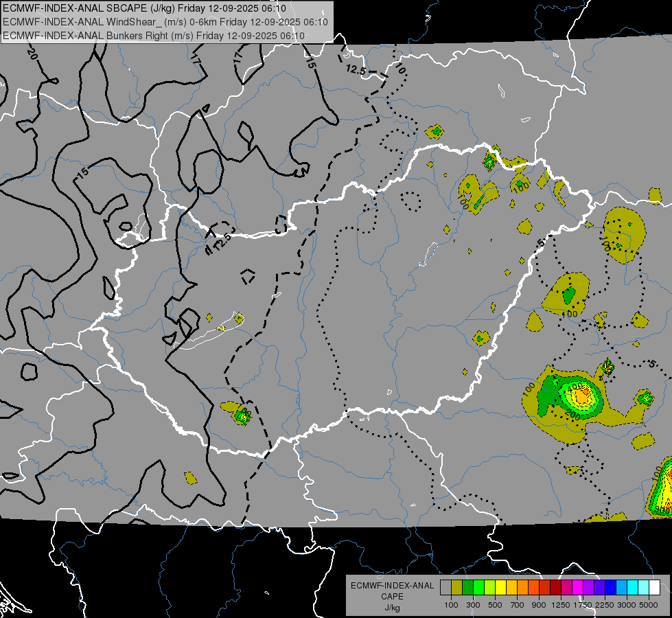Select the gray swatch in the CAPE legend
Viewport: 672px width, 618px height.
[445, 588]
